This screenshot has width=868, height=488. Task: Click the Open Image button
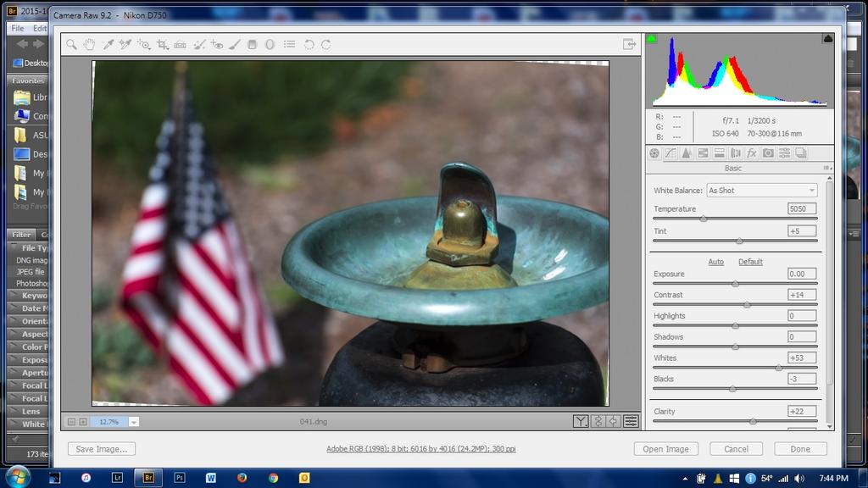(x=665, y=449)
